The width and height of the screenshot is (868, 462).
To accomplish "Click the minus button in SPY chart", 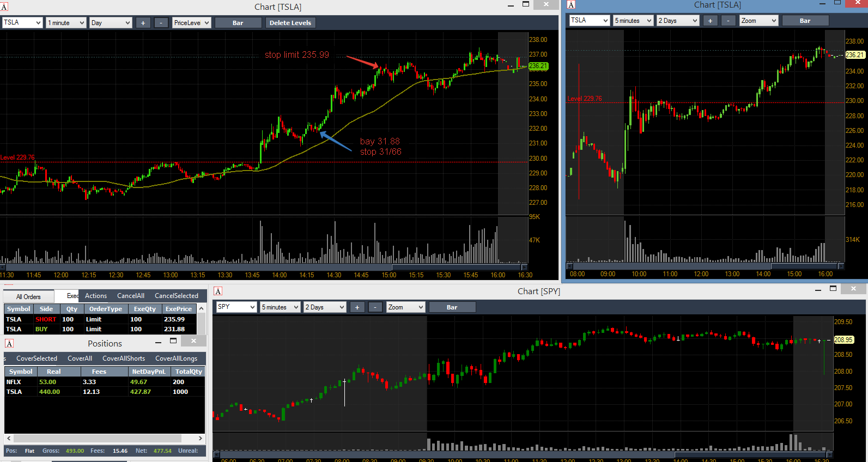I will [375, 307].
